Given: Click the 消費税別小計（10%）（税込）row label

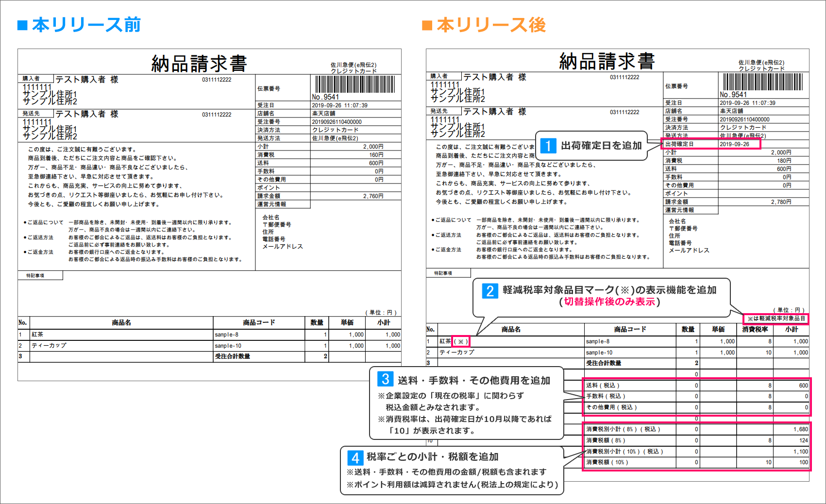Looking at the screenshot, I should 624,452.
